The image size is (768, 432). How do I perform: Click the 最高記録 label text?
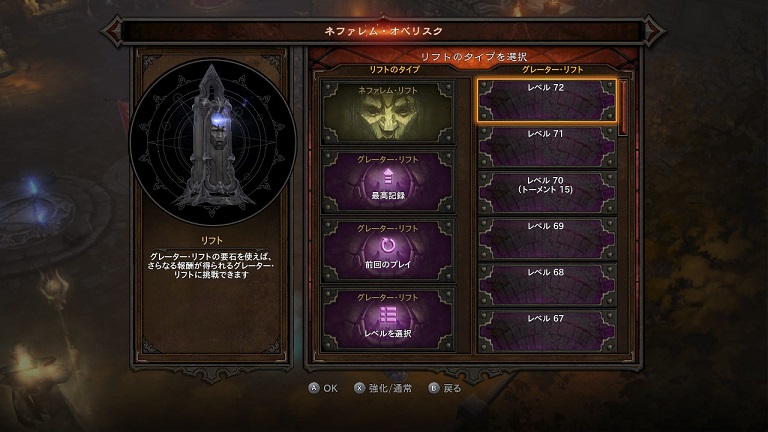click(x=388, y=195)
